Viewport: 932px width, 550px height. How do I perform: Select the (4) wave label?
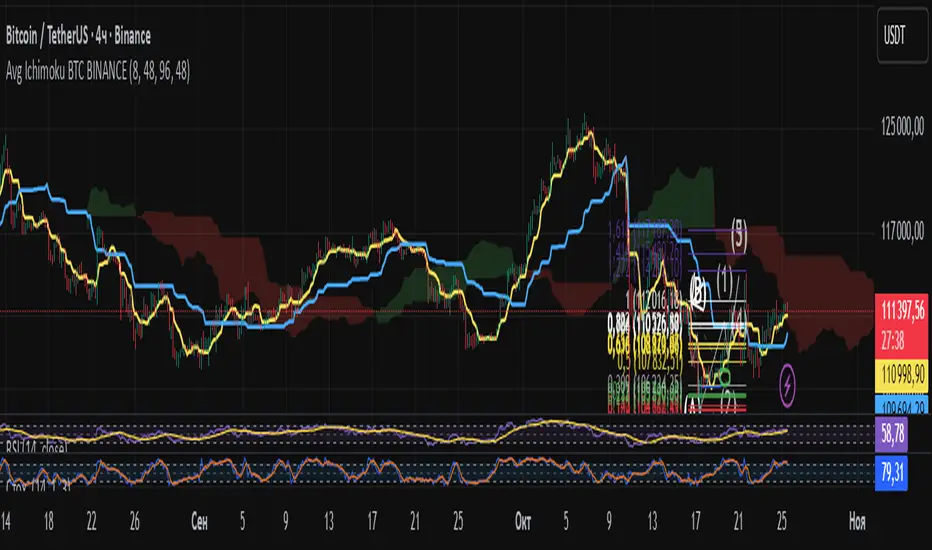tap(740, 320)
